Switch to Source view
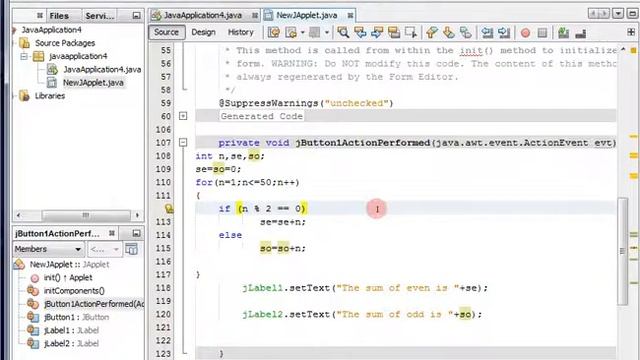The image size is (640, 360). tap(167, 32)
